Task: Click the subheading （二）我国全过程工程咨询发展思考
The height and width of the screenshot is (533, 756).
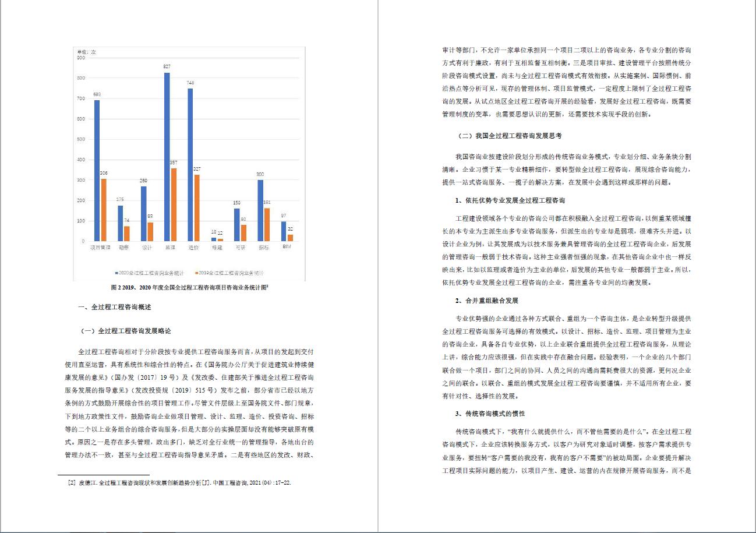Action: (x=510, y=136)
